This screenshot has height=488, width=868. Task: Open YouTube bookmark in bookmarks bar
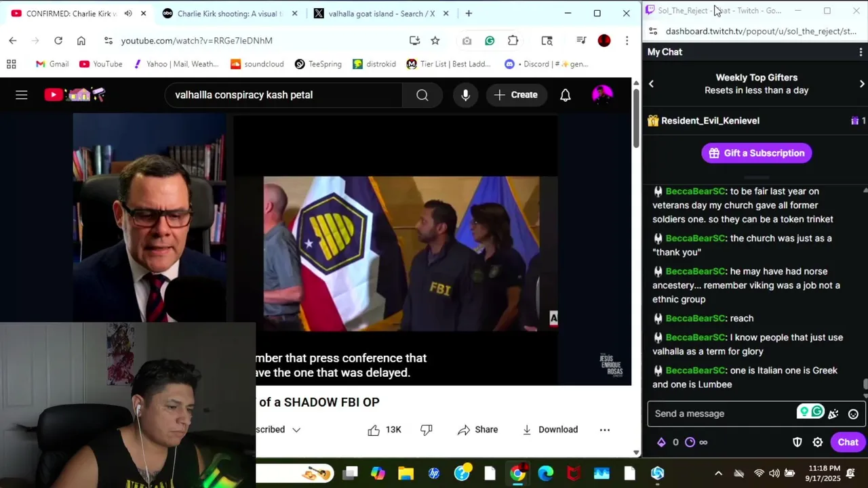[x=101, y=64]
